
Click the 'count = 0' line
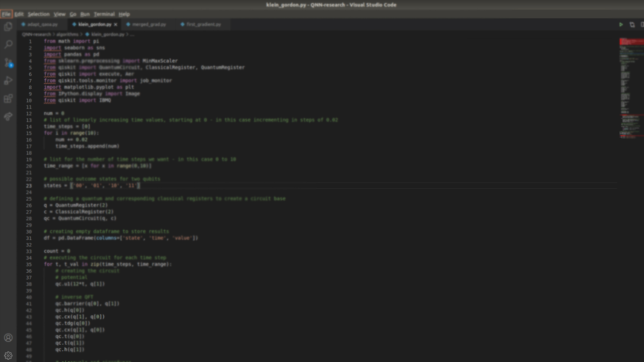(x=57, y=251)
